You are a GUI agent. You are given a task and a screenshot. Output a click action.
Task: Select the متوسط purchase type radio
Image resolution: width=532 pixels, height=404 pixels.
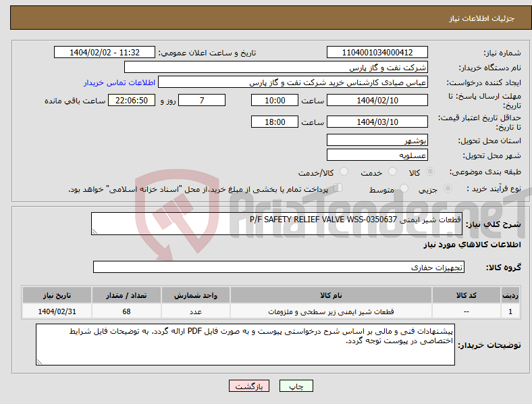point(404,188)
